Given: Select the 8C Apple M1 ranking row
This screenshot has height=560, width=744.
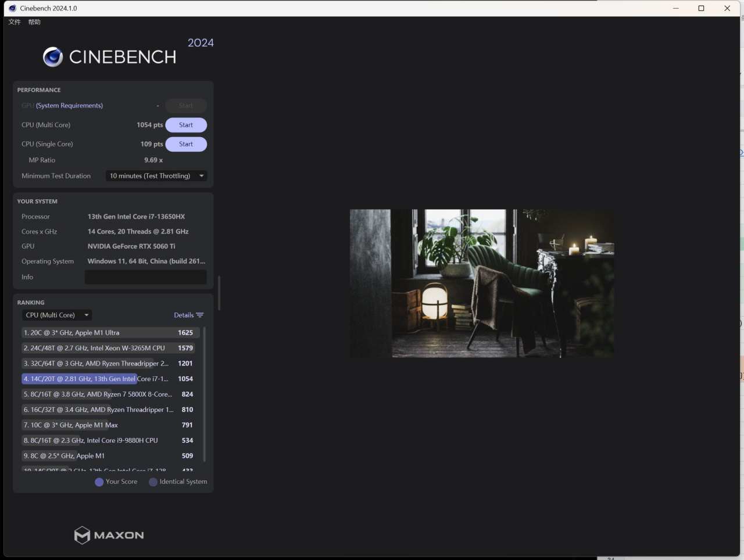Looking at the screenshot, I should [x=110, y=456].
